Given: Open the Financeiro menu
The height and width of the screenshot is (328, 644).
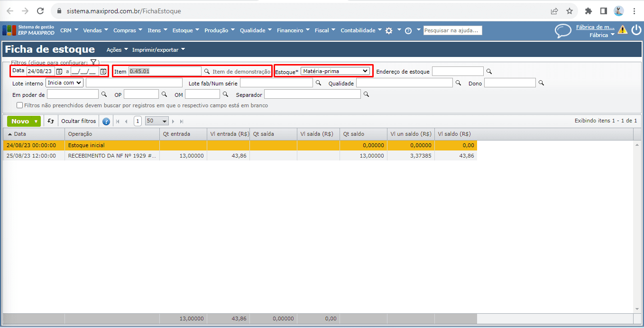Looking at the screenshot, I should [293, 30].
